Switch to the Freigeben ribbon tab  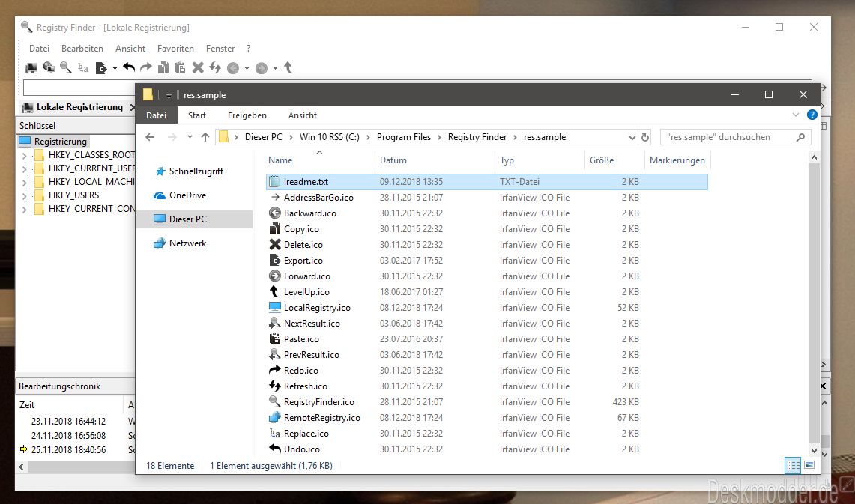coord(247,115)
